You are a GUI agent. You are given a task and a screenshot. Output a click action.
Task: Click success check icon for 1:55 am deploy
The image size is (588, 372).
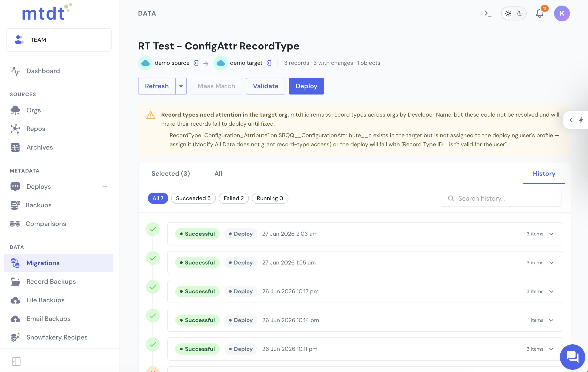[x=153, y=258]
